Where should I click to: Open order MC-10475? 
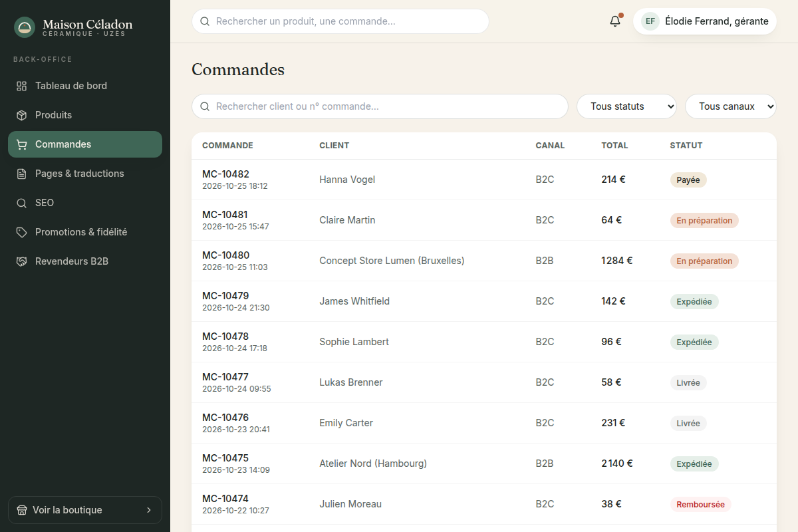click(225, 458)
